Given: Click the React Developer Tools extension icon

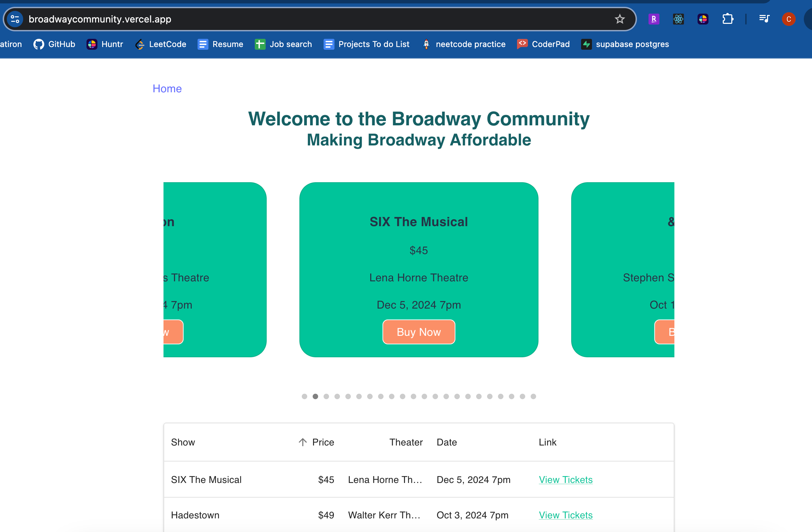Looking at the screenshot, I should tap(678, 19).
